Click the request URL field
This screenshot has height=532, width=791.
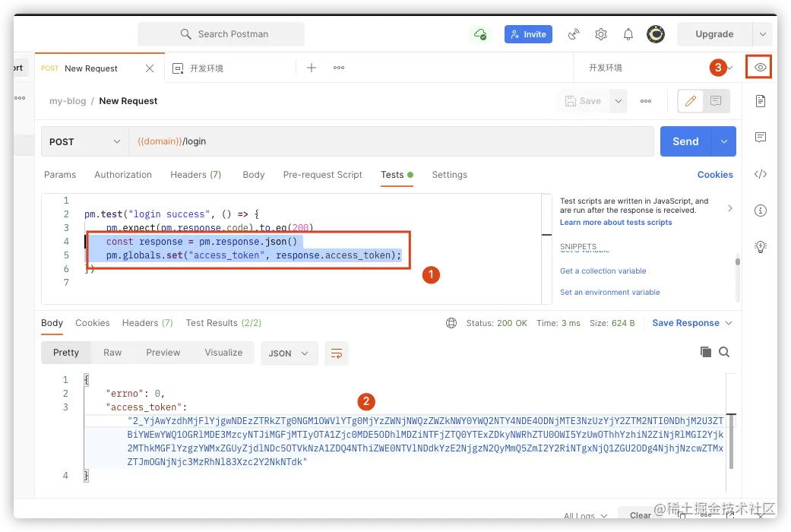pyautogui.click(x=391, y=141)
